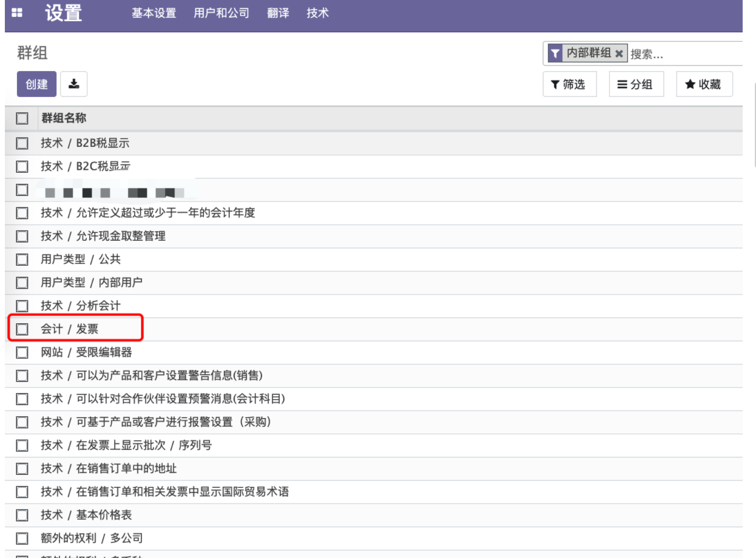Check the 会计 / 发票 row checkbox
This screenshot has height=558, width=756.
[x=22, y=329]
